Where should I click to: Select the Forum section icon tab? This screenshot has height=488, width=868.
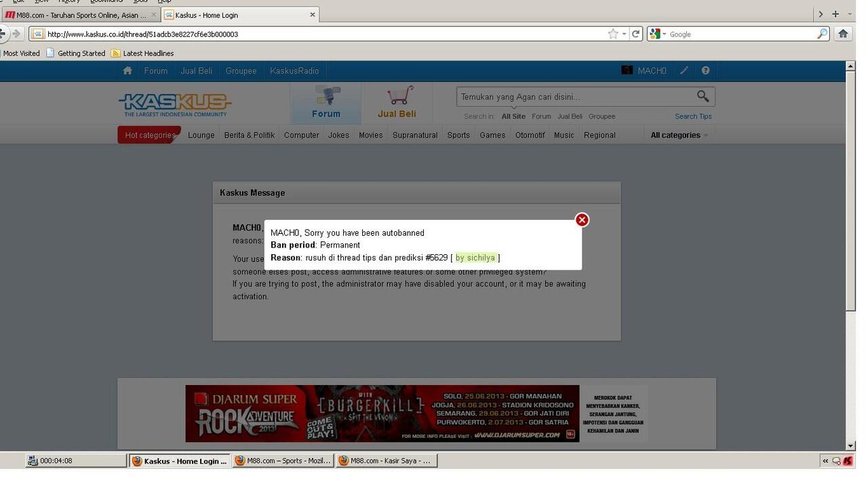pos(326,102)
